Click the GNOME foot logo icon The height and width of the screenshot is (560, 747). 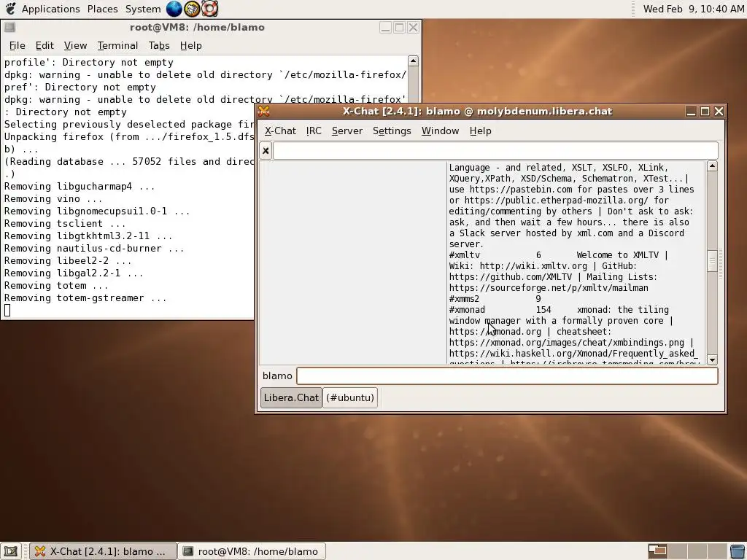click(10, 8)
